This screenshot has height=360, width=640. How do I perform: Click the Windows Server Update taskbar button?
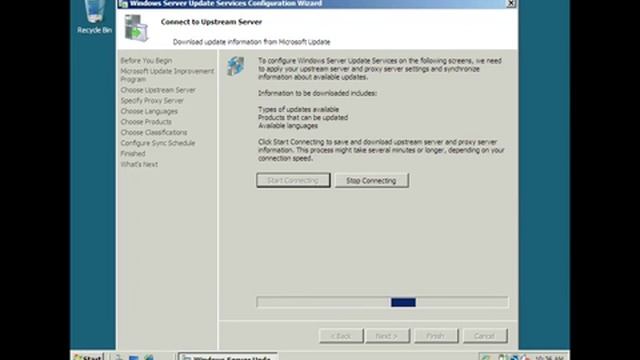coord(228,356)
